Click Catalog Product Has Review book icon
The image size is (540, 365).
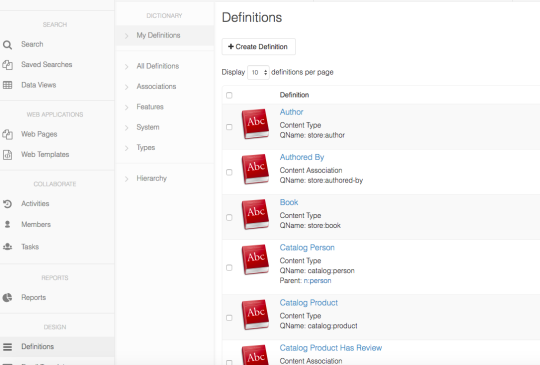255,355
